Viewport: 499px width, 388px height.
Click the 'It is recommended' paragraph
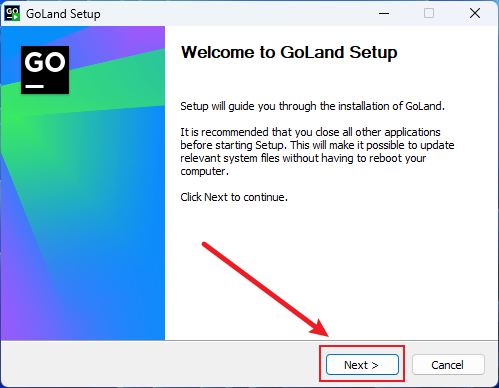tap(317, 152)
